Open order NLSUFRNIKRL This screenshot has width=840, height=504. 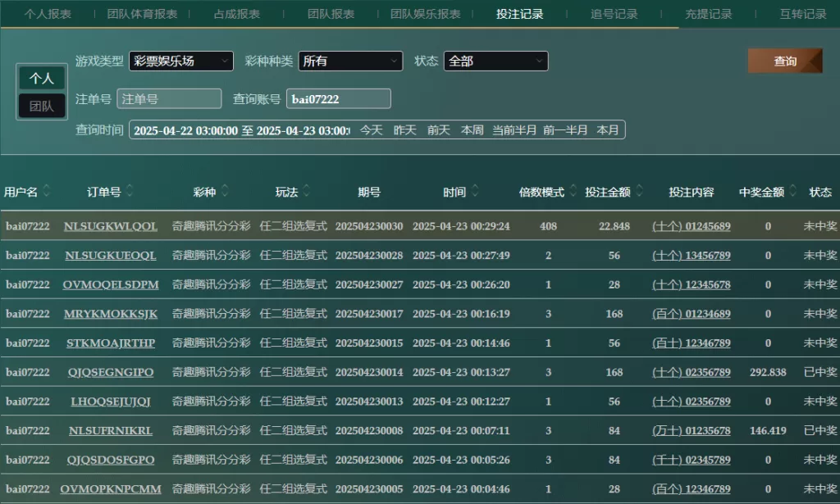pos(111,431)
